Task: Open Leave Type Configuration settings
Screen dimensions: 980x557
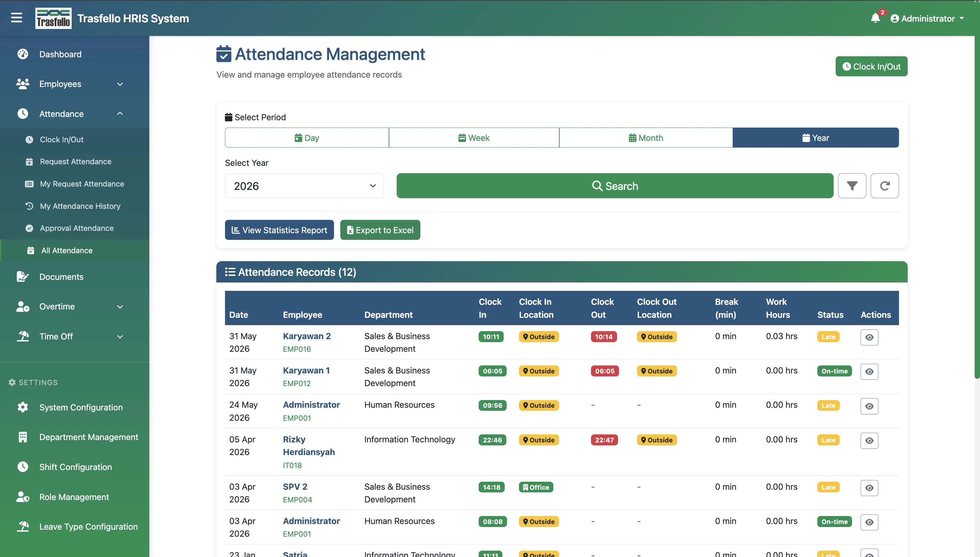Action: (x=75, y=527)
